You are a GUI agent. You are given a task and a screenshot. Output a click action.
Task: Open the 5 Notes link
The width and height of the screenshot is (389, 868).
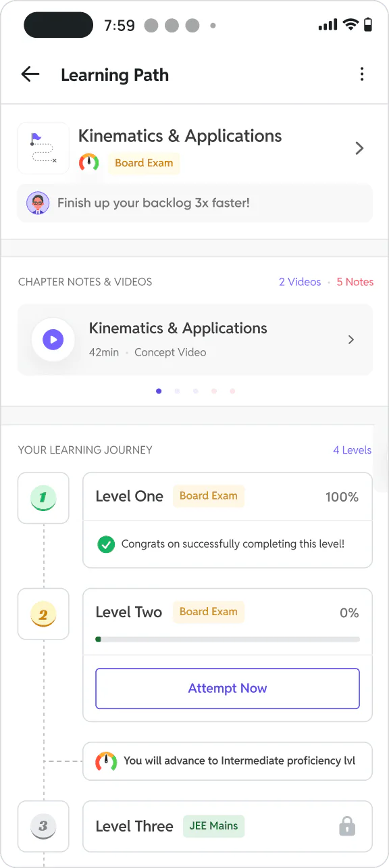click(x=355, y=282)
